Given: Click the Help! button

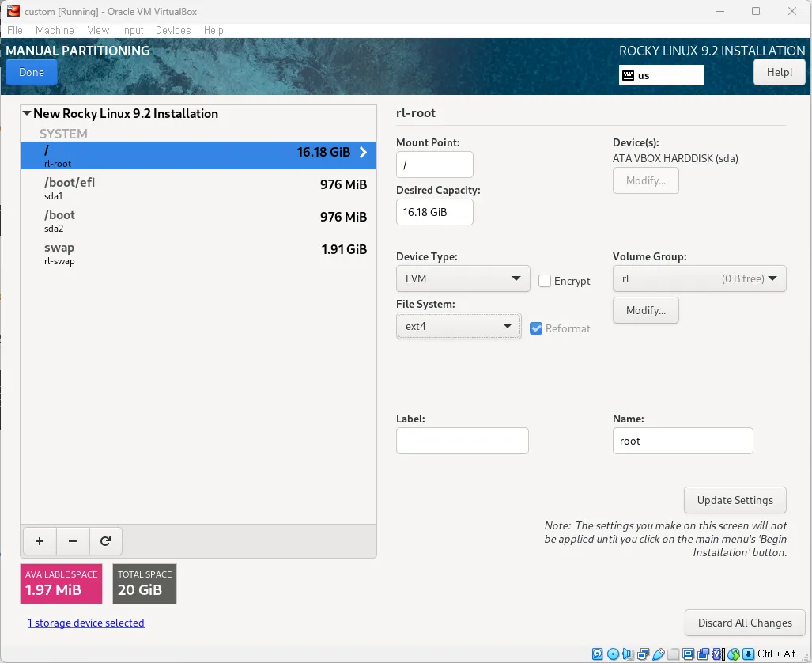Looking at the screenshot, I should coord(779,72).
